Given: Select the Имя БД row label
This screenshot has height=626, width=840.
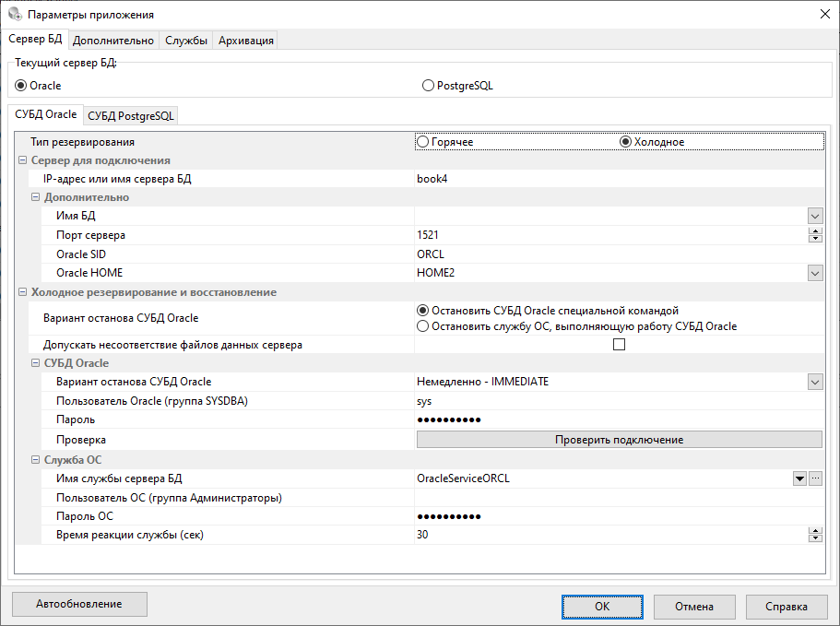Looking at the screenshot, I should click(77, 216).
